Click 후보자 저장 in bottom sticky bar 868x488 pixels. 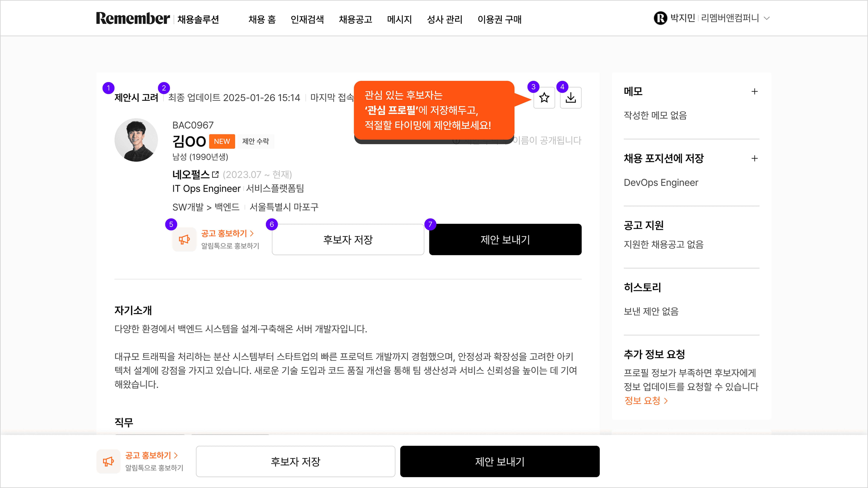tap(295, 461)
